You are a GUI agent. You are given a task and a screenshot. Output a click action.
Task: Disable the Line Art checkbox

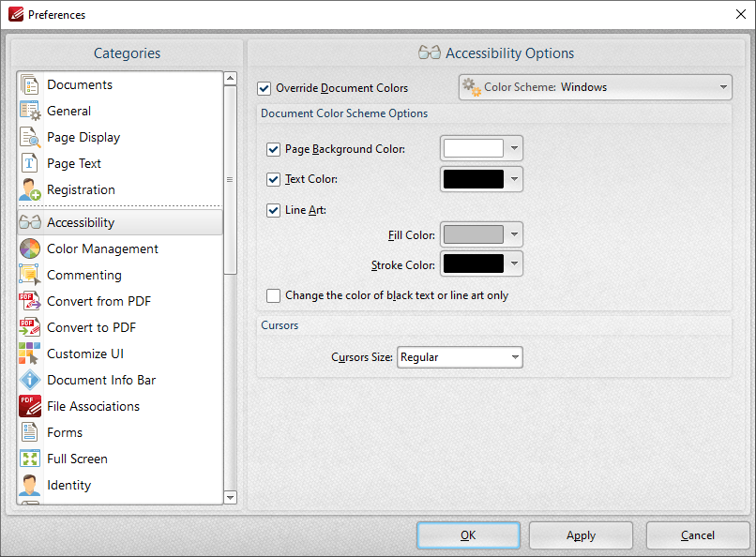pyautogui.click(x=273, y=211)
